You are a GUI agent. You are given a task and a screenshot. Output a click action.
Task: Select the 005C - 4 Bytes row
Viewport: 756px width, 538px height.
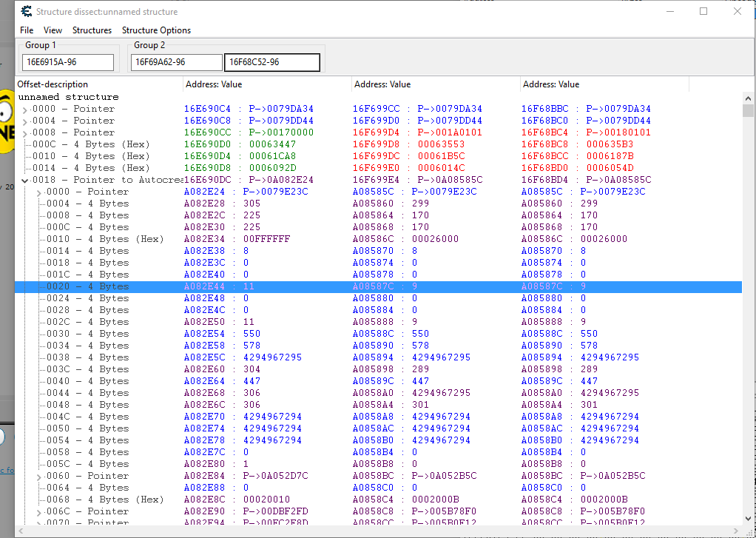click(379, 464)
